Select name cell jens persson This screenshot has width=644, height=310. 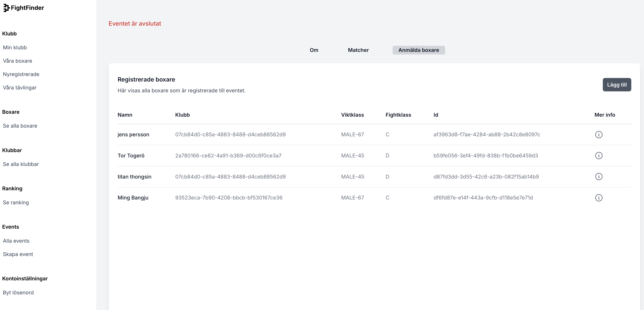[133, 135]
